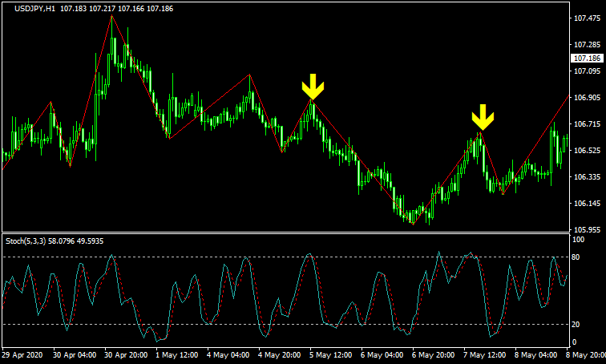Click the 4 May 20:00 time label
The image size is (606, 364).
[x=280, y=354]
